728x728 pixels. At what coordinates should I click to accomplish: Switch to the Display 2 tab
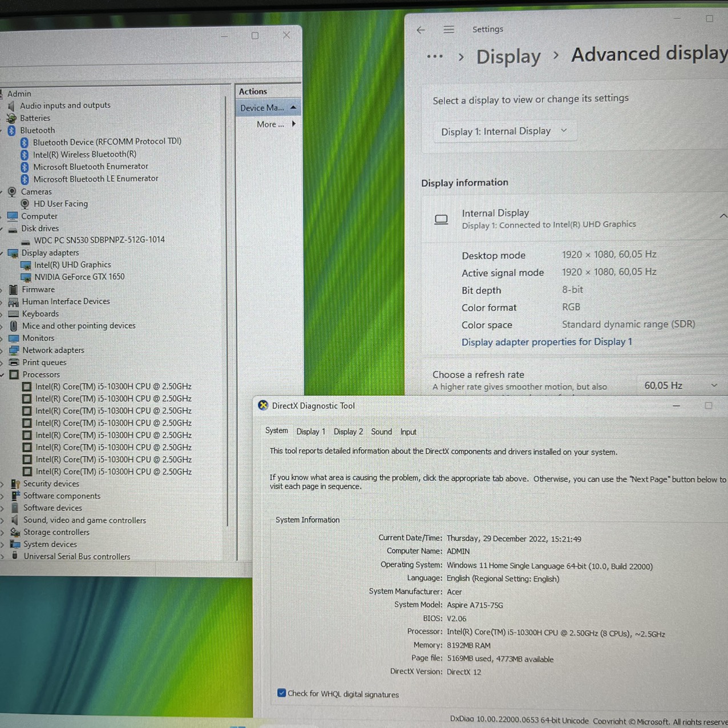point(349,432)
